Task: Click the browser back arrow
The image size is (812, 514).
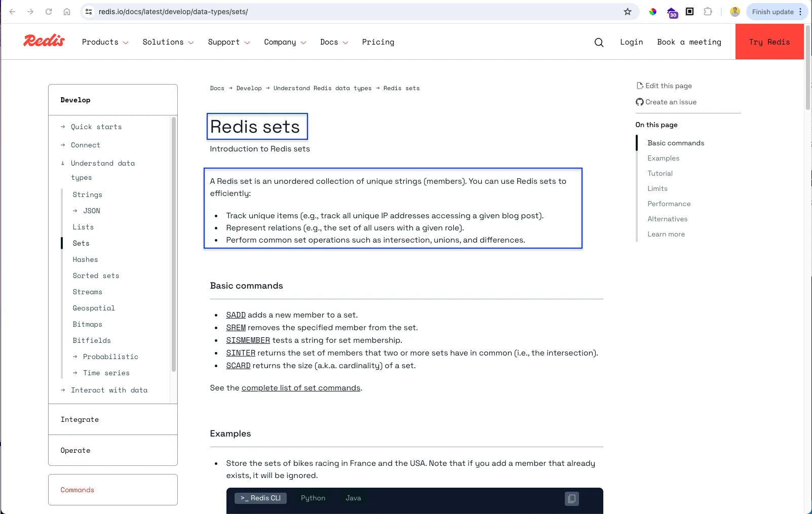Action: click(x=12, y=12)
